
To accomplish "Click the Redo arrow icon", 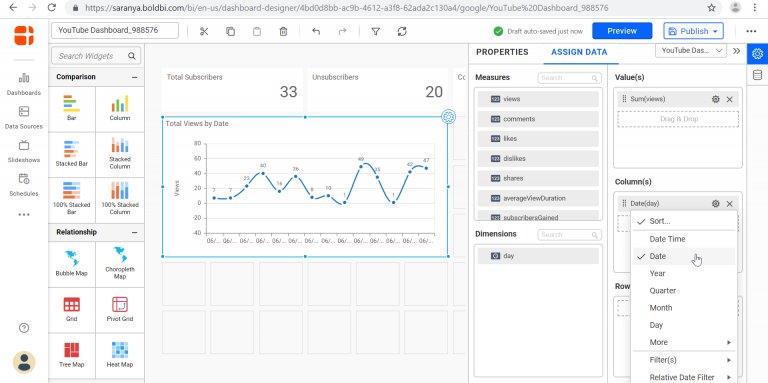I will [342, 31].
